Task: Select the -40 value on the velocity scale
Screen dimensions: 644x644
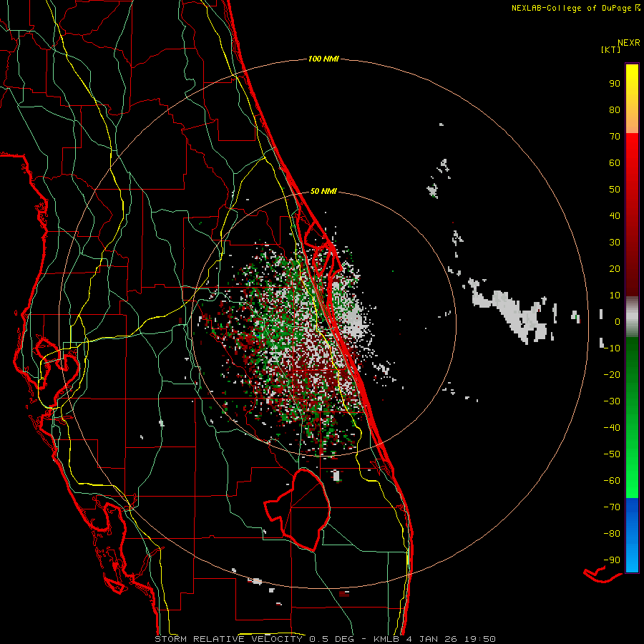Action: (612, 428)
